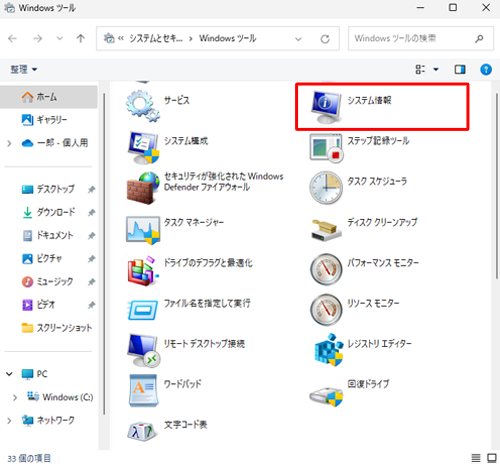
Task: Open the ワードパッド icon
Action: click(143, 390)
